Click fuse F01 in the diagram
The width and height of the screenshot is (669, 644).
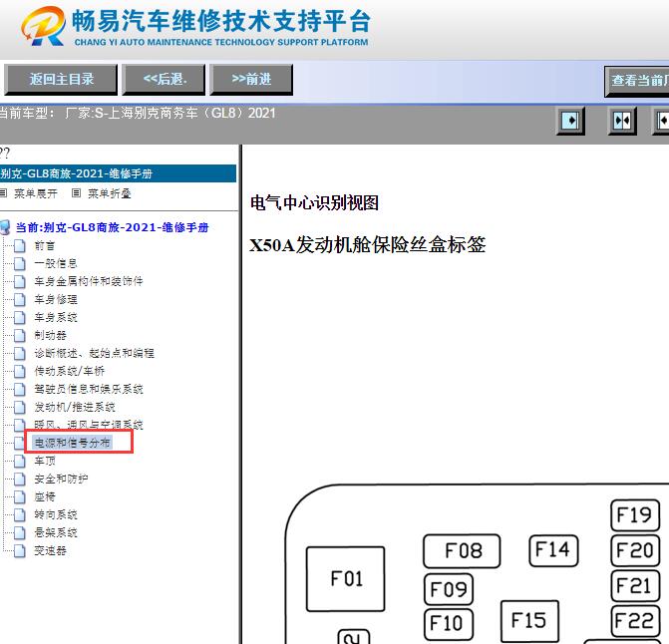click(346, 579)
